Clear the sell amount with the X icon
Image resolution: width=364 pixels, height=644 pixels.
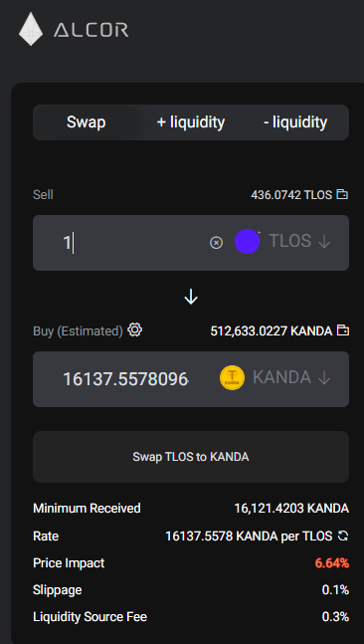(x=216, y=243)
